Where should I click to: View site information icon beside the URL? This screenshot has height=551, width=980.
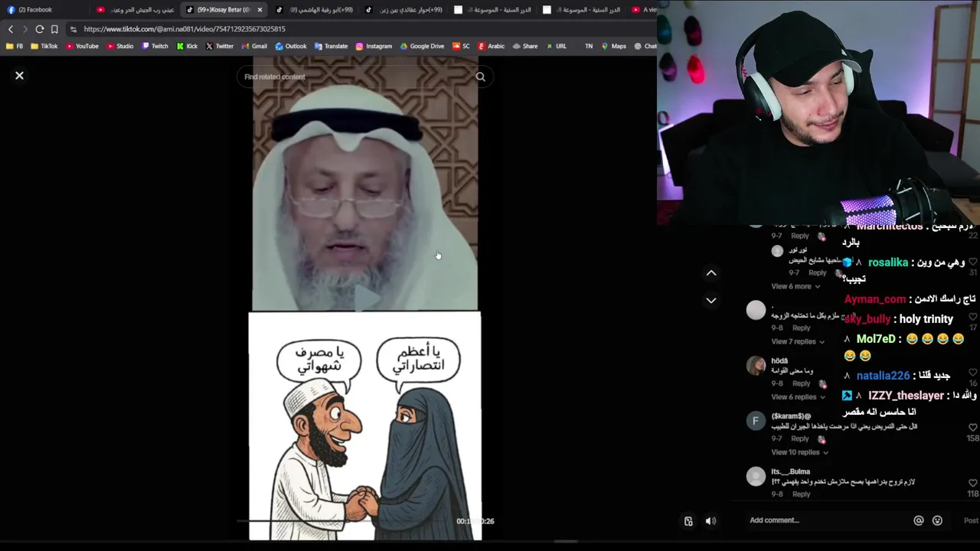(x=73, y=29)
